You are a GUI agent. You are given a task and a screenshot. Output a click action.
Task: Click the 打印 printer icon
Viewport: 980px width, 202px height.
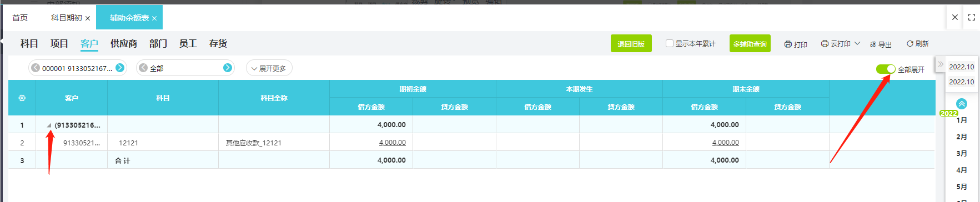[788, 44]
